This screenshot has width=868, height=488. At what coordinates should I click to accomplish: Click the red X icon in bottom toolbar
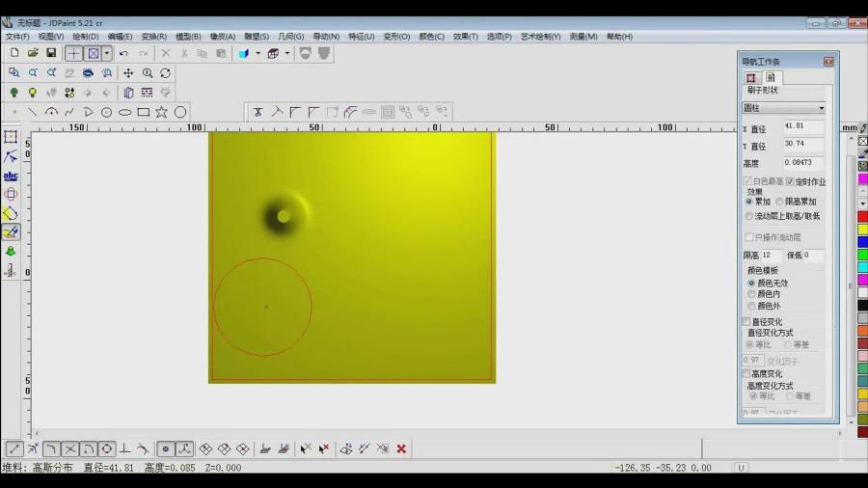401,448
